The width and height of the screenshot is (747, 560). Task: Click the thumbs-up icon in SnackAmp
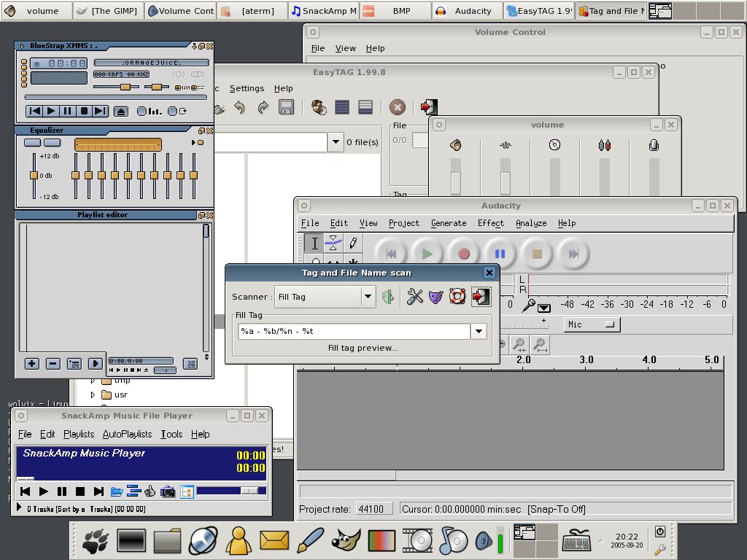(x=150, y=491)
